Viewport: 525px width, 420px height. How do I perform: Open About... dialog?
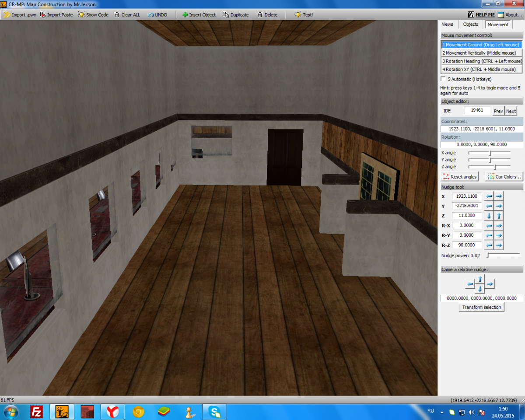point(510,14)
